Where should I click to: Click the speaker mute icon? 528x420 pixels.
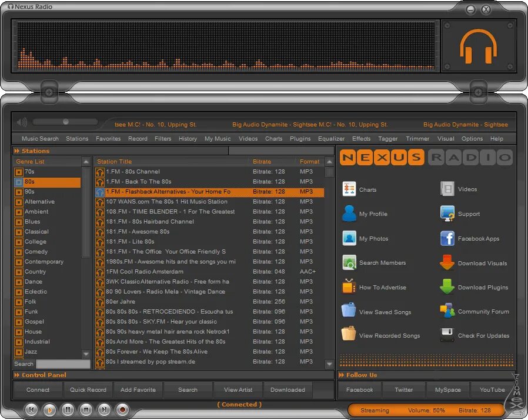coord(22,122)
